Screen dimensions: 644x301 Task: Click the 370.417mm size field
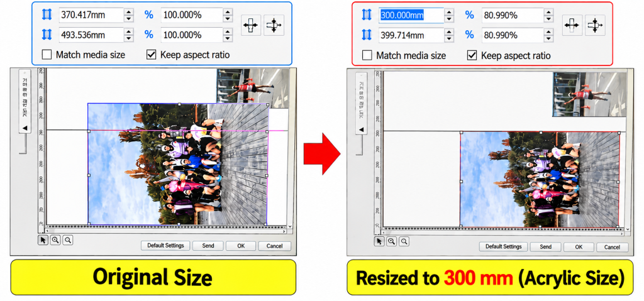tap(91, 15)
